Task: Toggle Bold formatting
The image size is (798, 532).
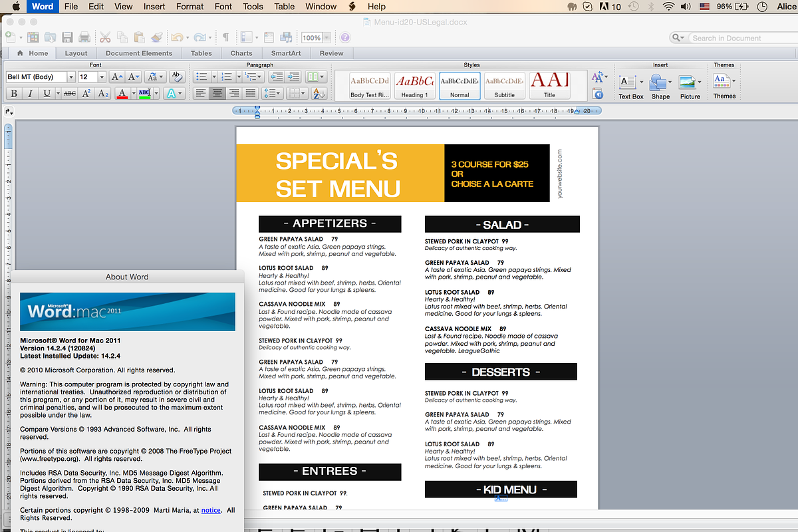Action: (x=13, y=94)
